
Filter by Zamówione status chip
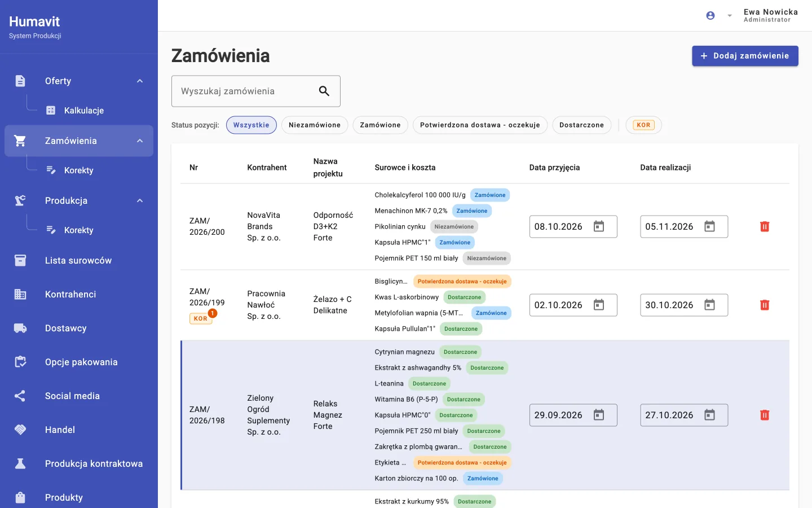[381, 125]
